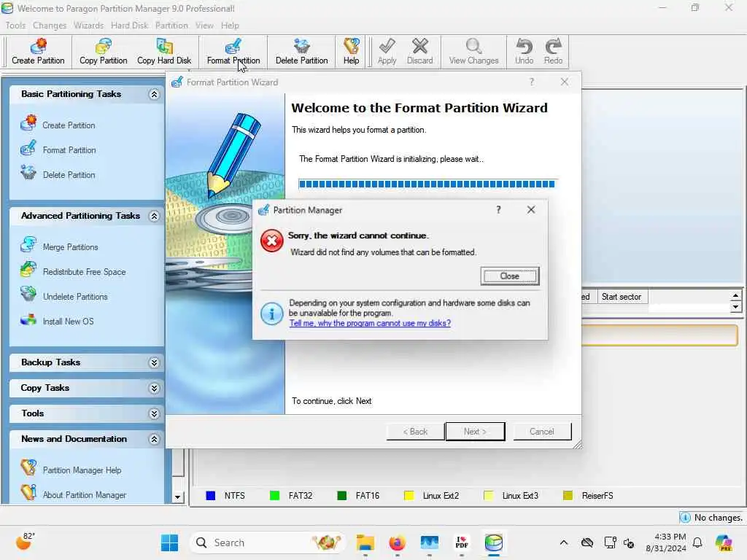Click Close button in error dialog
747x560 pixels.
(x=510, y=276)
